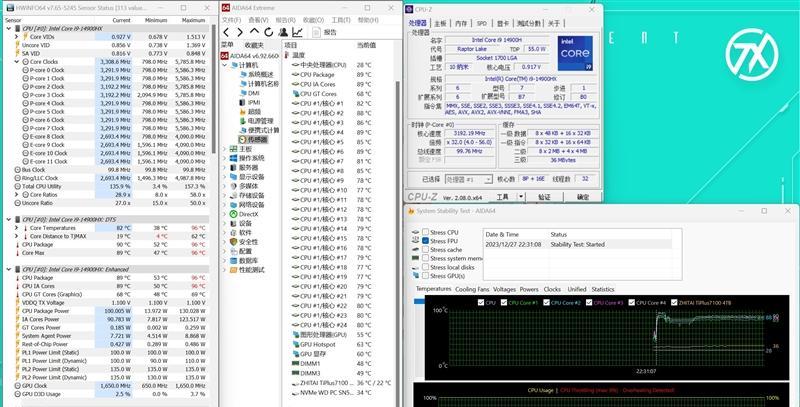Go up one level in AIDA64 toolbar

tap(255, 33)
